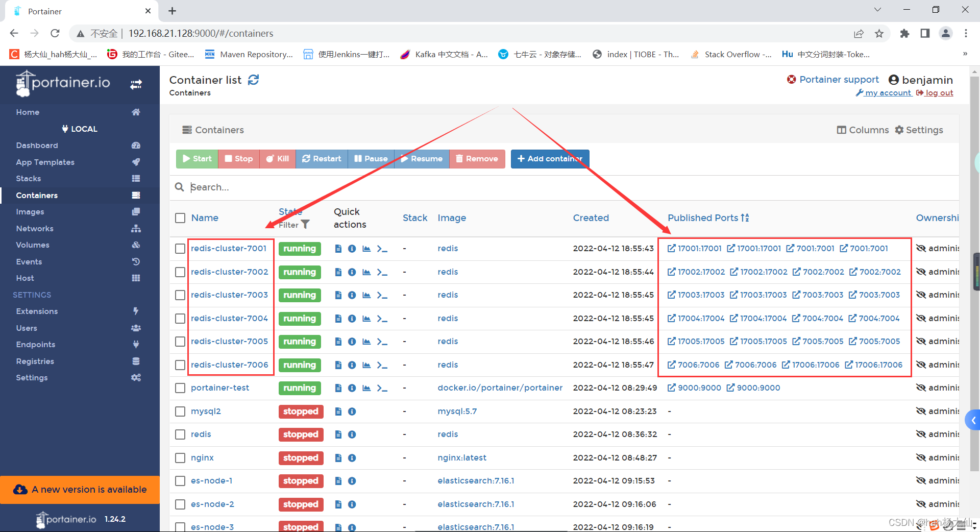The height and width of the screenshot is (532, 980).
Task: Open the exec console for redis-cluster-7002
Action: tap(382, 272)
